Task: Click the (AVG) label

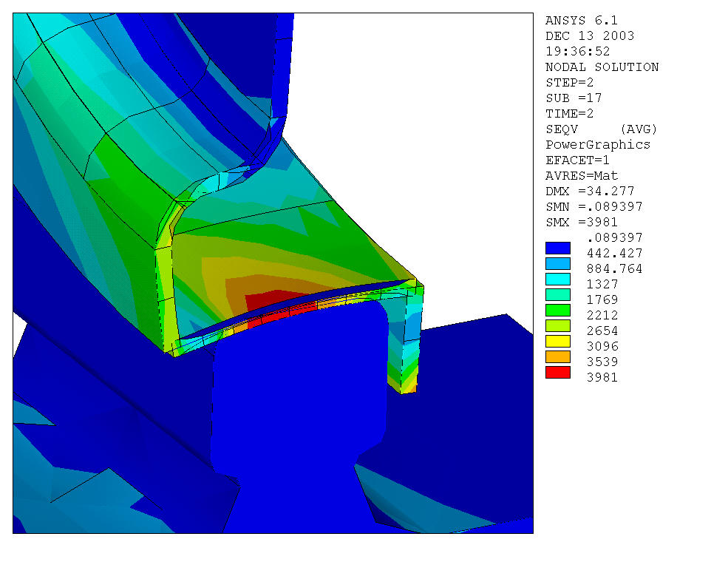Action: tap(639, 129)
